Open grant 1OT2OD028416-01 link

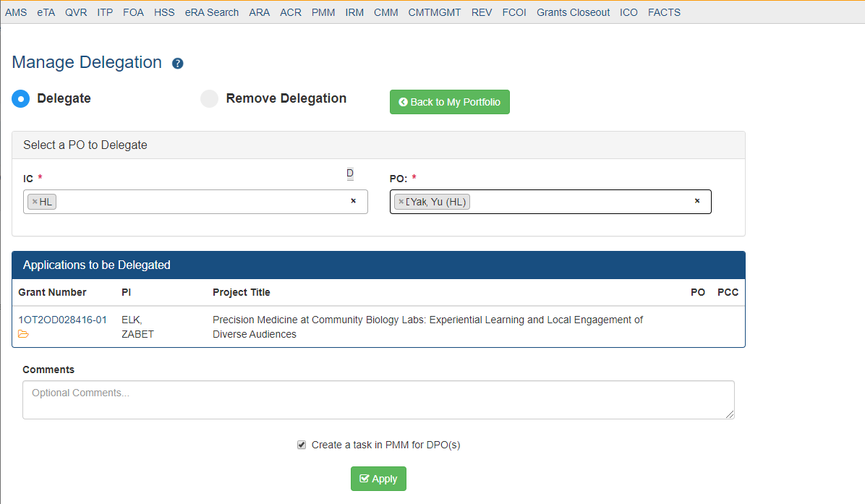[x=62, y=320]
